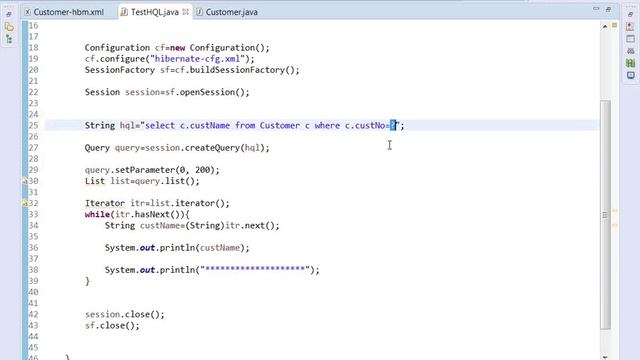Restore the right minimized view stack
Image resolution: width=640 pixels, height=360 pixels.
point(631,14)
